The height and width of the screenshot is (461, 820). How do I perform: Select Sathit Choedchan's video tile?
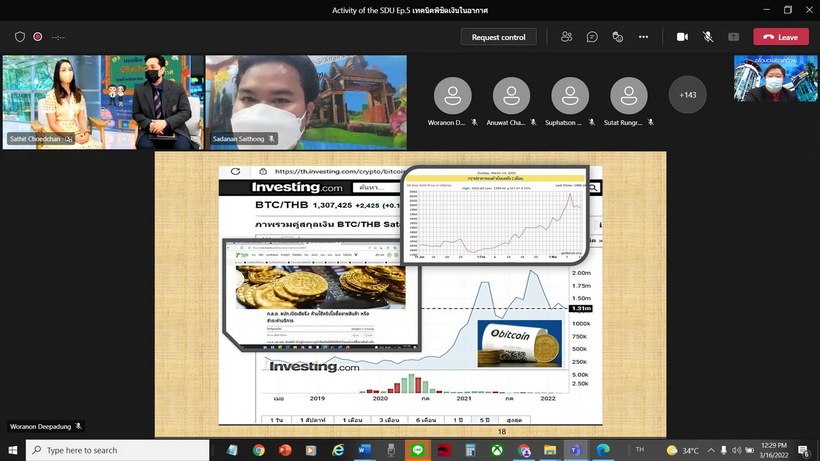(x=100, y=101)
